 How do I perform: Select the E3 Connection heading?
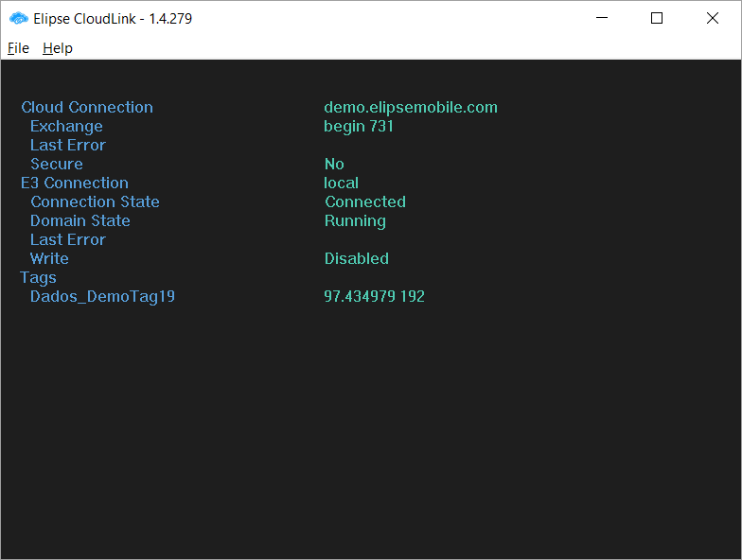click(75, 184)
